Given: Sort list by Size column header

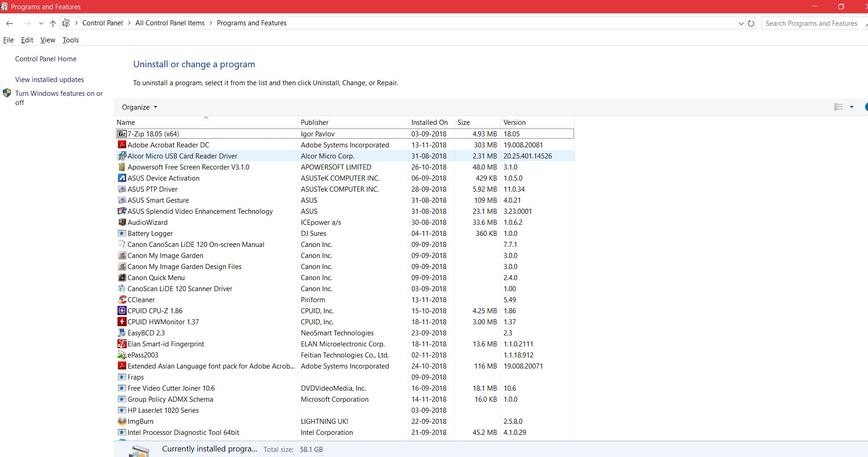Looking at the screenshot, I should point(477,122).
